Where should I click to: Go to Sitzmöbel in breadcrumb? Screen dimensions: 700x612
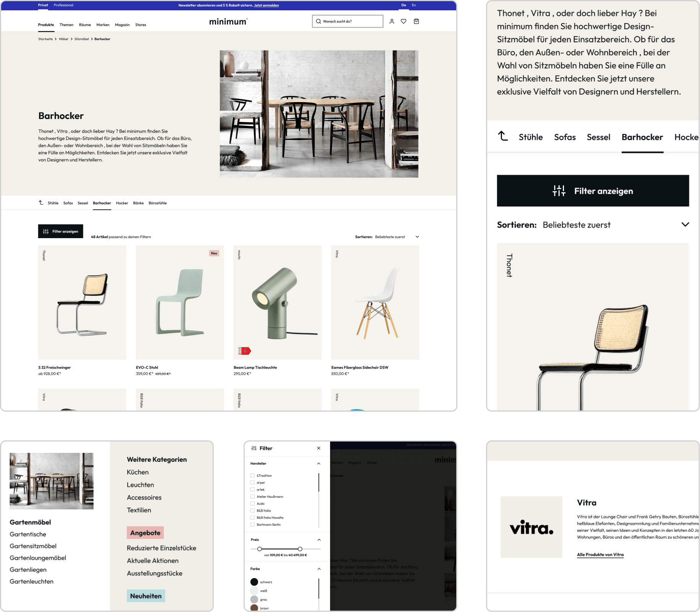click(x=81, y=39)
